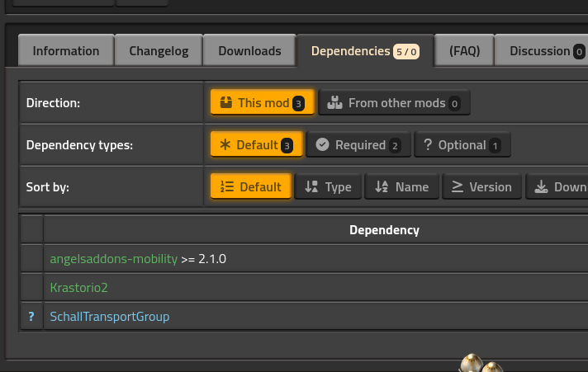Open the (FAQ) tab

tap(464, 50)
